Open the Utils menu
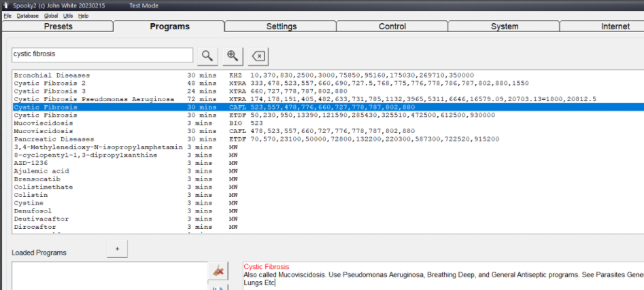This screenshot has height=290, width=644. coord(68,15)
